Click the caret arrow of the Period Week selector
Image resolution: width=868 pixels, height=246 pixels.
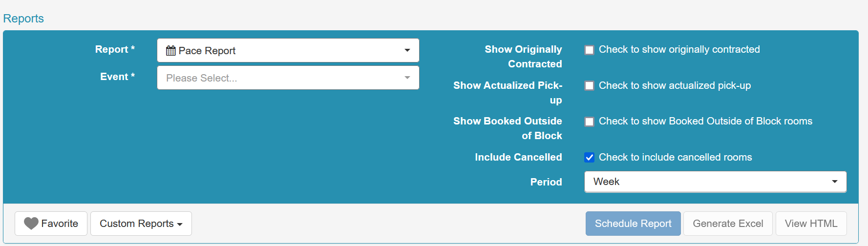coord(835,182)
